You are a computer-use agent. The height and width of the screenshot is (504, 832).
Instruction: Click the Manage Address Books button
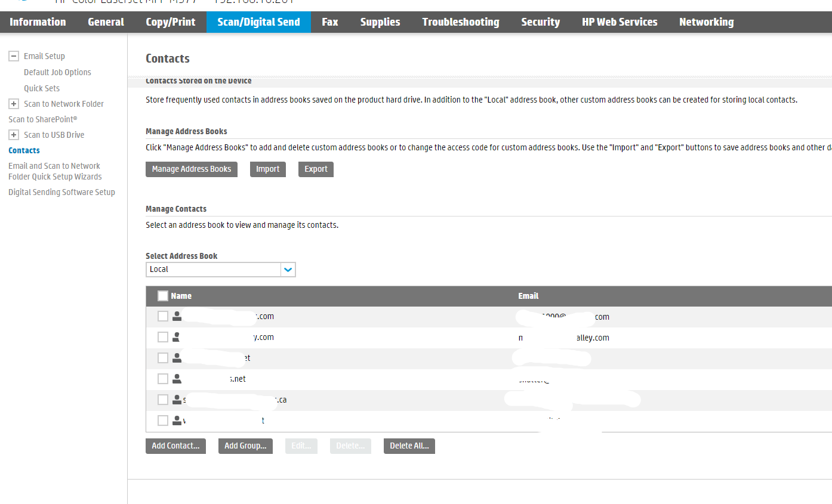point(191,169)
